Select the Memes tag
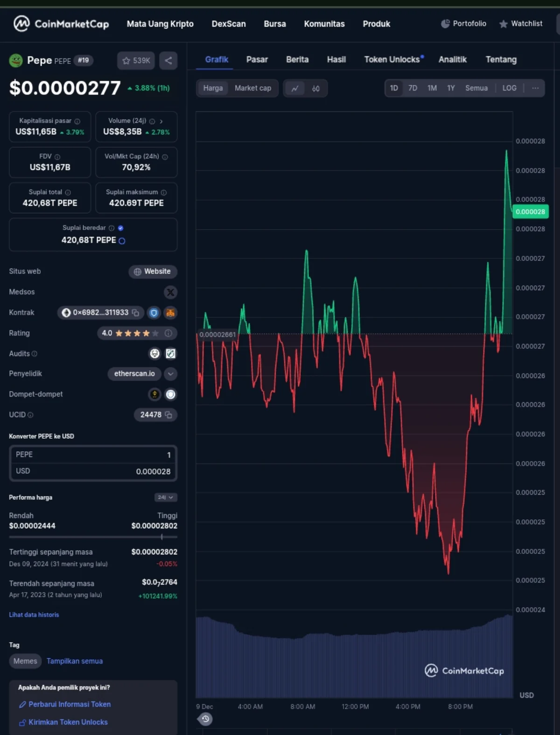The width and height of the screenshot is (560, 735). tap(25, 661)
